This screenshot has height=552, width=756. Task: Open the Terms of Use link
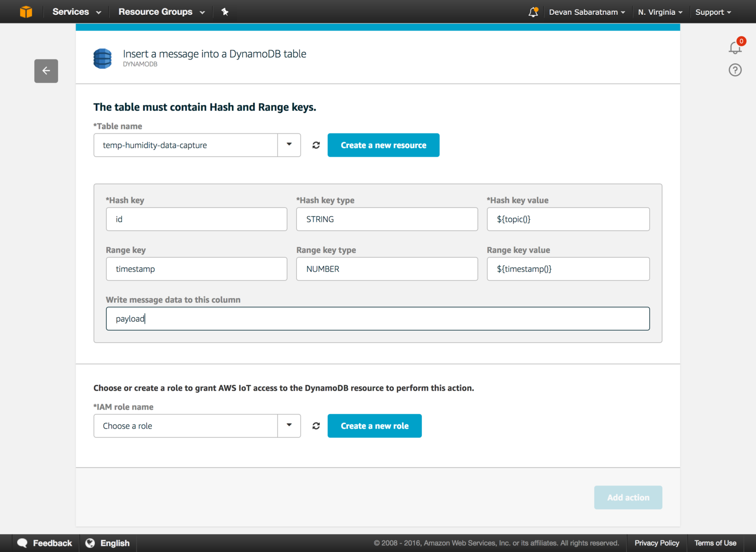coord(715,543)
